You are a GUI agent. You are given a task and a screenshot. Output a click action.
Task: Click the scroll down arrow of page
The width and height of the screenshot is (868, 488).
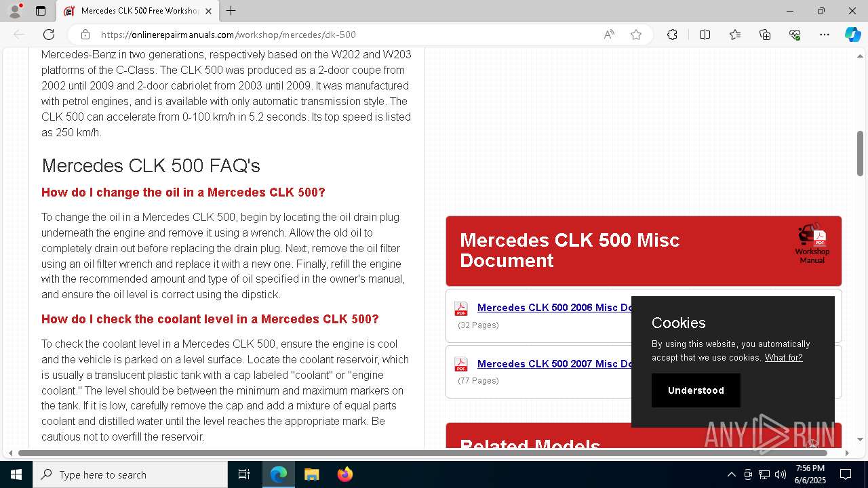(x=860, y=439)
